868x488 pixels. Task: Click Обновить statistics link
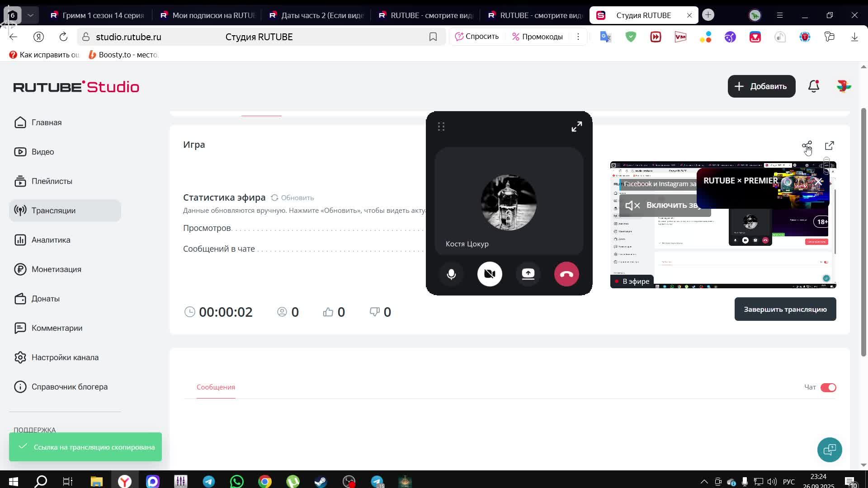[292, 198]
